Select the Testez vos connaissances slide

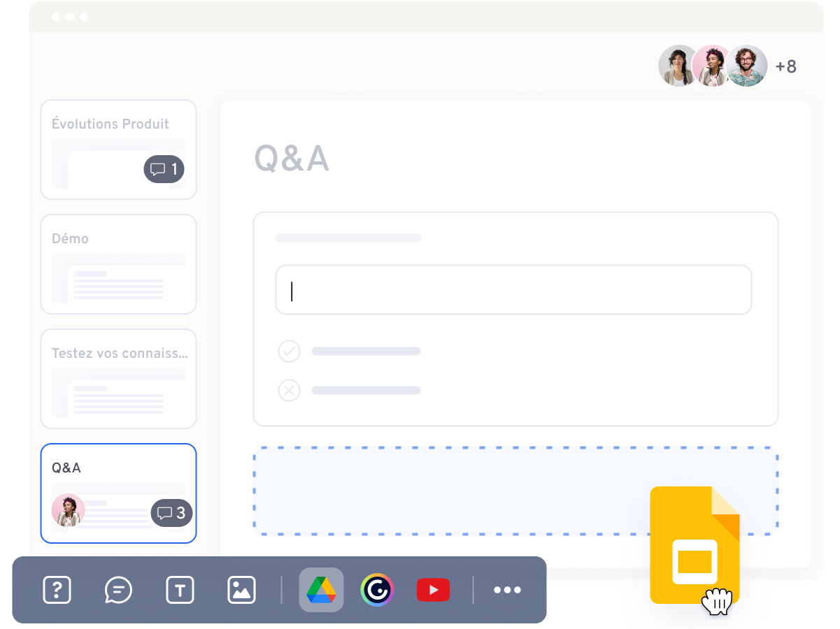pyautogui.click(x=118, y=378)
